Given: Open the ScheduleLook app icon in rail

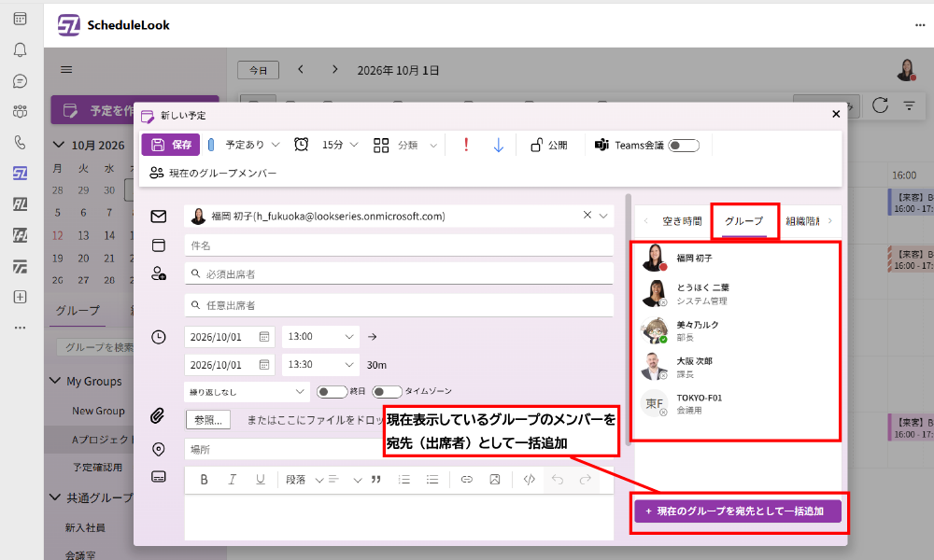Looking at the screenshot, I should [x=20, y=174].
